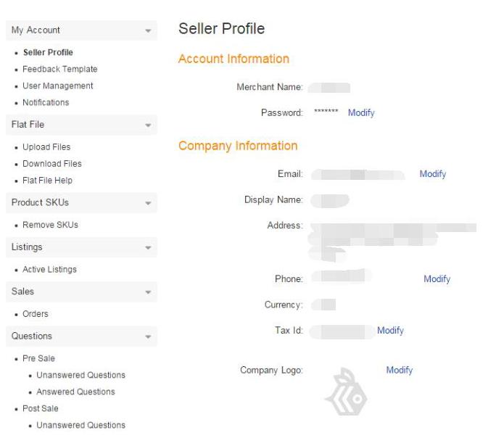504x446 pixels.
Task: Modify the Tax Id
Action: click(390, 330)
